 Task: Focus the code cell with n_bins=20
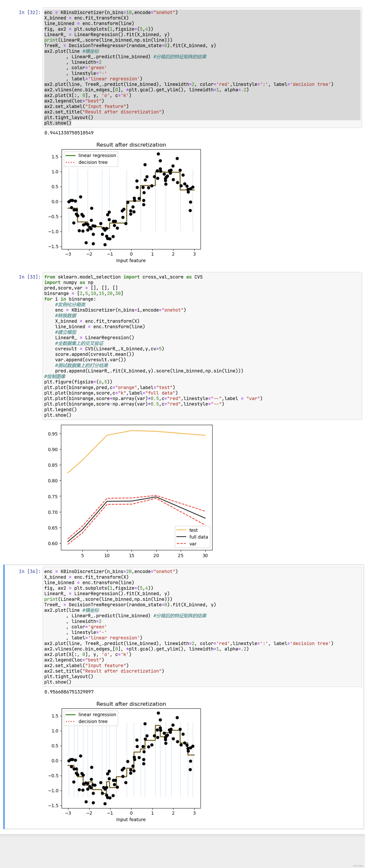coord(202,627)
